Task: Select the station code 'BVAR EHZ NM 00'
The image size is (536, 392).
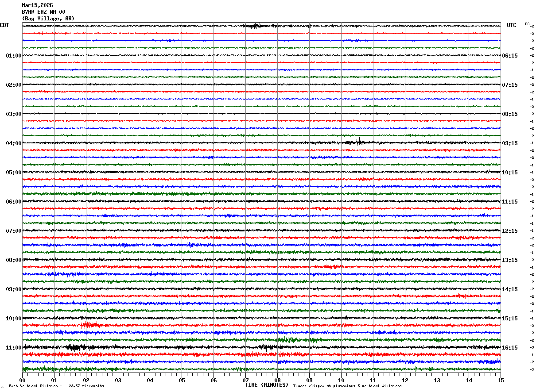Action: 44,12
